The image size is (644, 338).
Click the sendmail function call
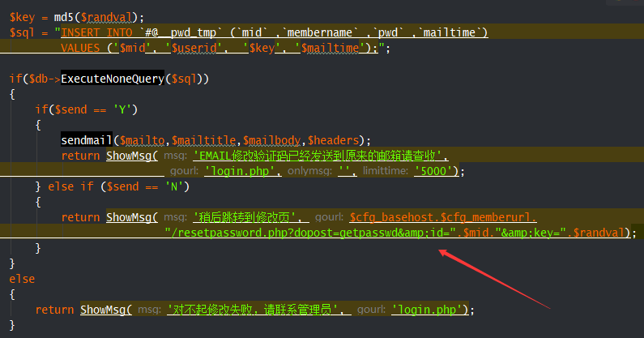[87, 140]
